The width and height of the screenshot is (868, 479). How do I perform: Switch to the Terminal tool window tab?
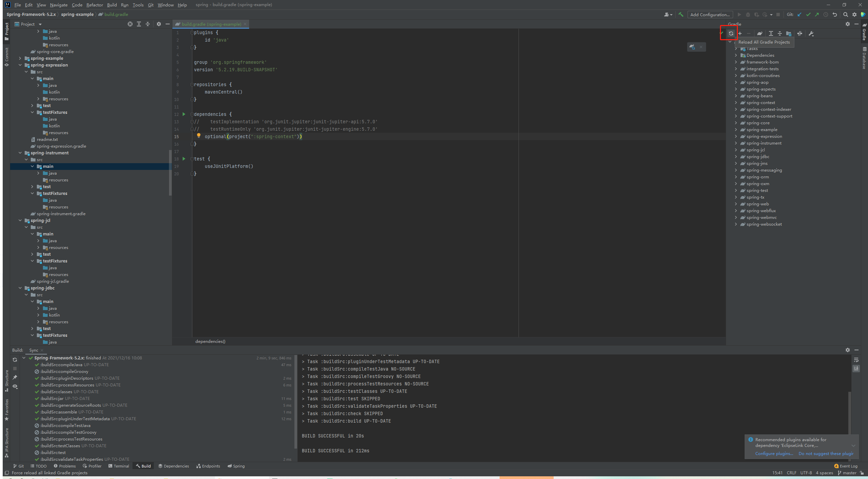coord(119,466)
